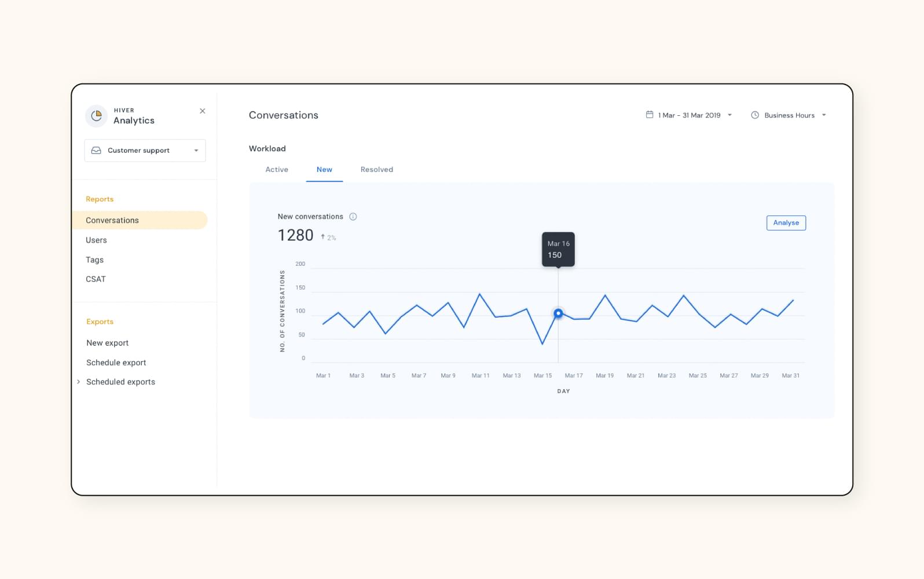
Task: Click Schedule export
Action: coord(116,362)
